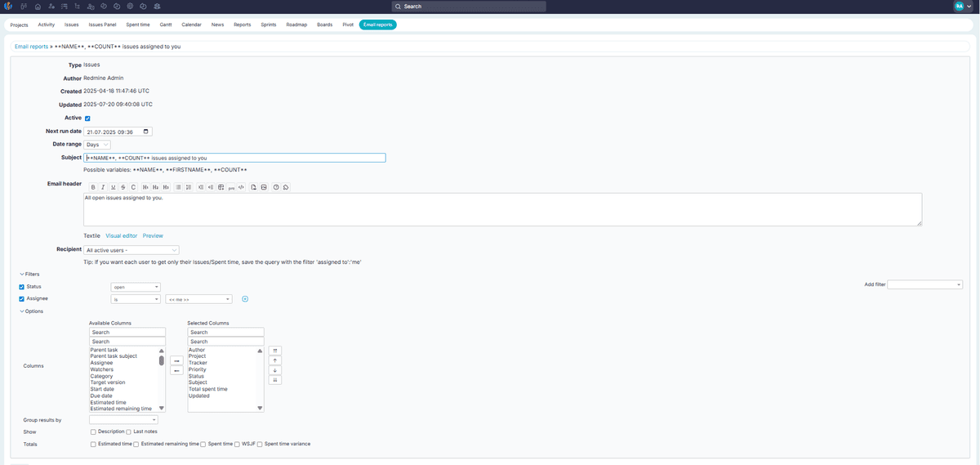Switch to the Gantt tab

(166, 25)
